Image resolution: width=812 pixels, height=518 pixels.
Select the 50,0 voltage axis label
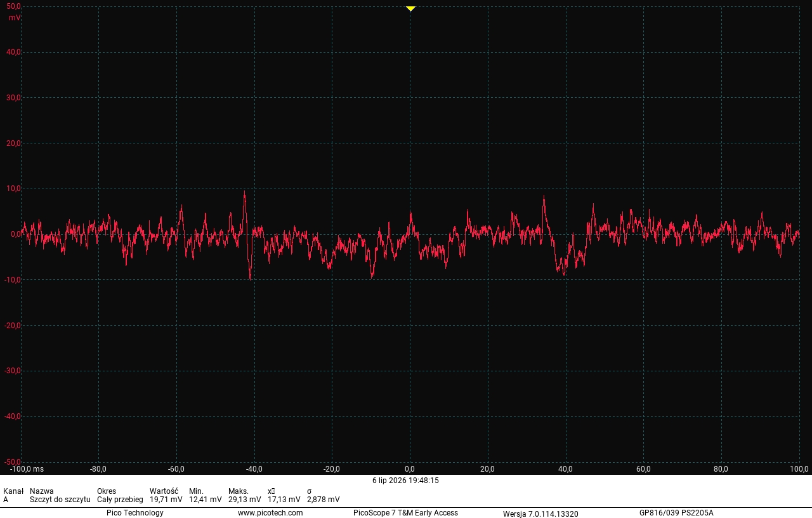[14, 6]
